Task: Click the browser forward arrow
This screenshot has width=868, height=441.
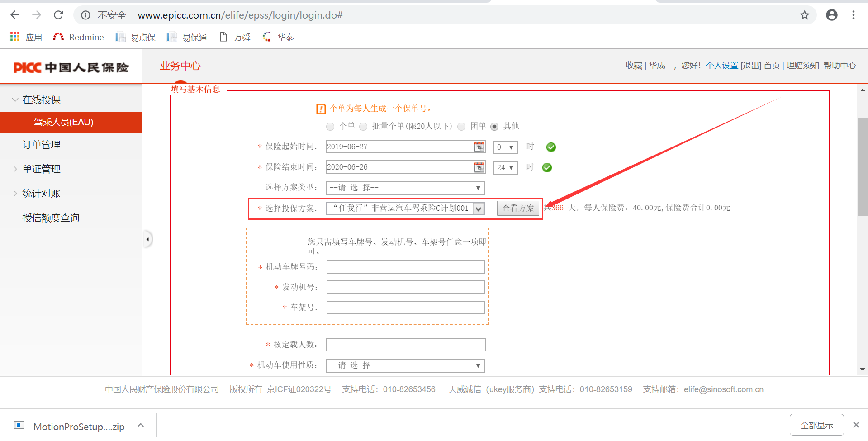Action: click(x=37, y=15)
